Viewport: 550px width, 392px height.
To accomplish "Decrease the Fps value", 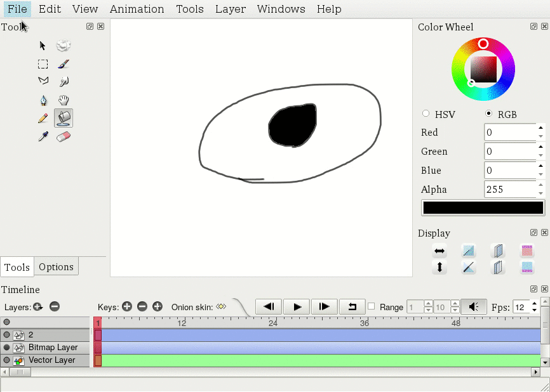I will [534, 310].
